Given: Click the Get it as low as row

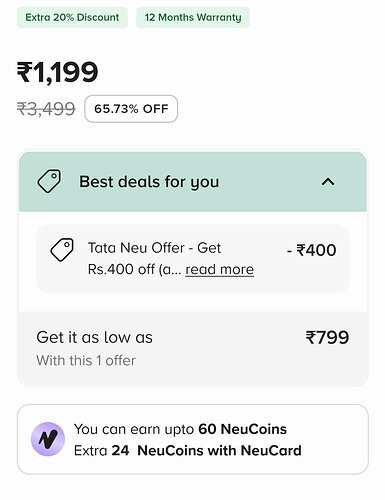Looking at the screenshot, I should pos(193,348).
